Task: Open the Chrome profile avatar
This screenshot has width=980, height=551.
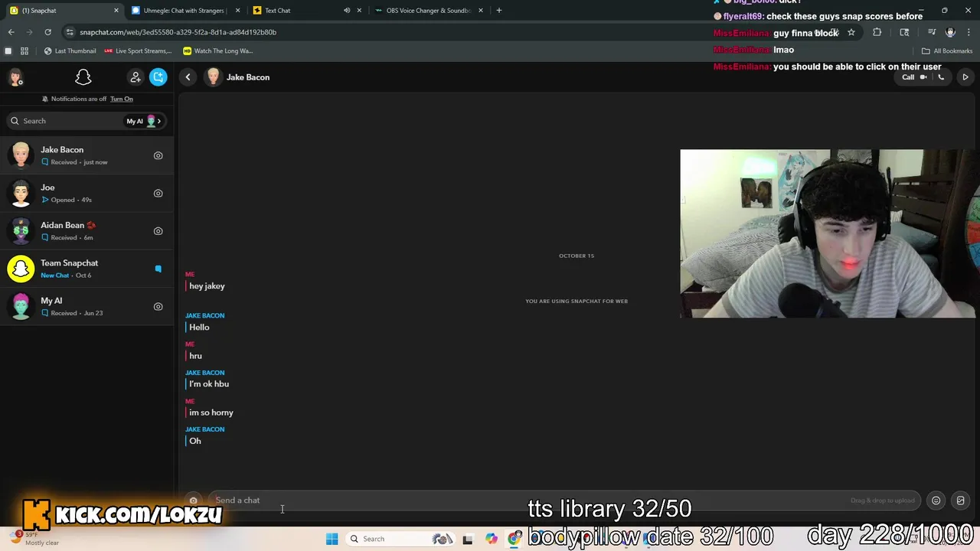Action: coord(950,32)
